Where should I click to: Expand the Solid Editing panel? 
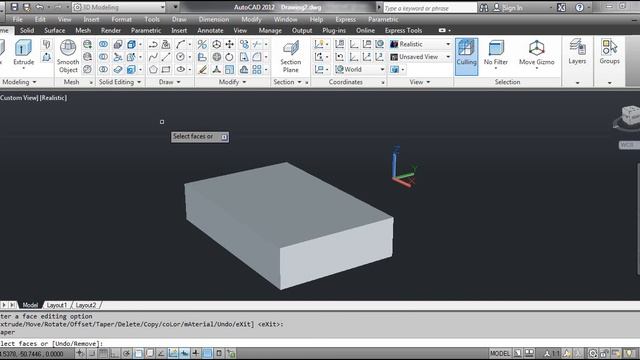tap(120, 82)
